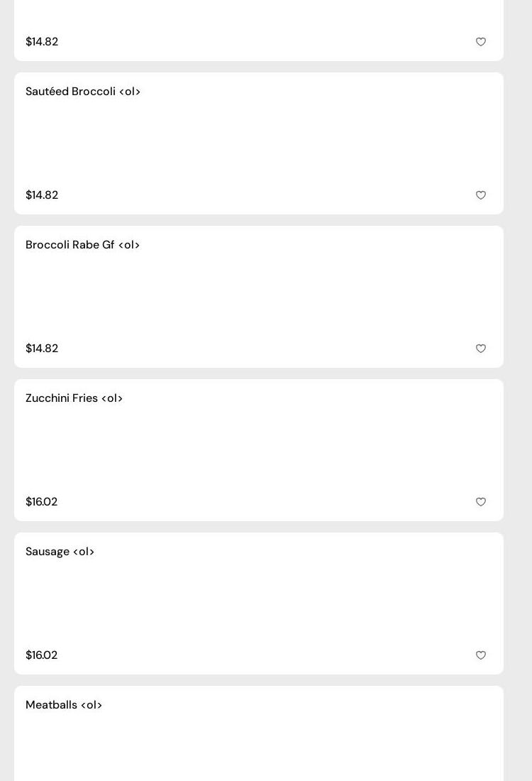Click the blank middle of Sausage card

(x=259, y=603)
